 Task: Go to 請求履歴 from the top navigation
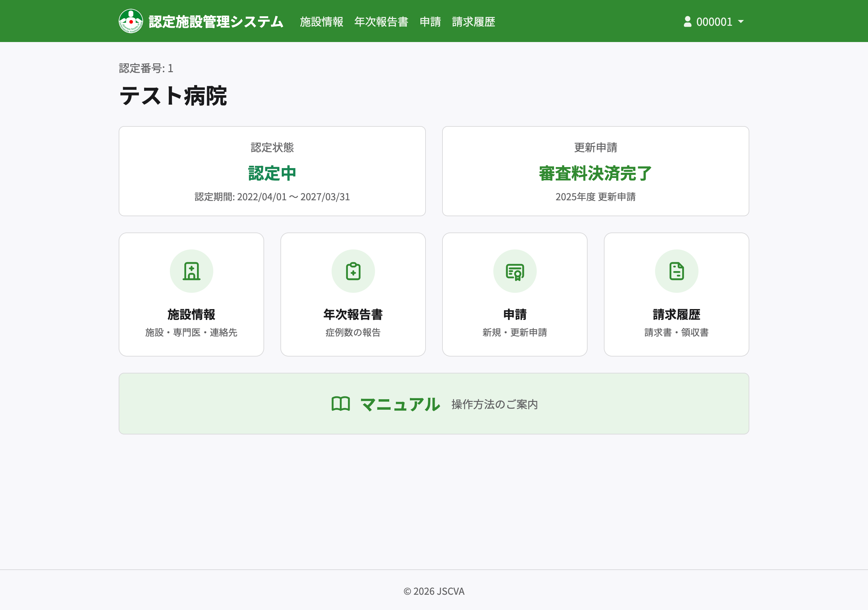473,22
